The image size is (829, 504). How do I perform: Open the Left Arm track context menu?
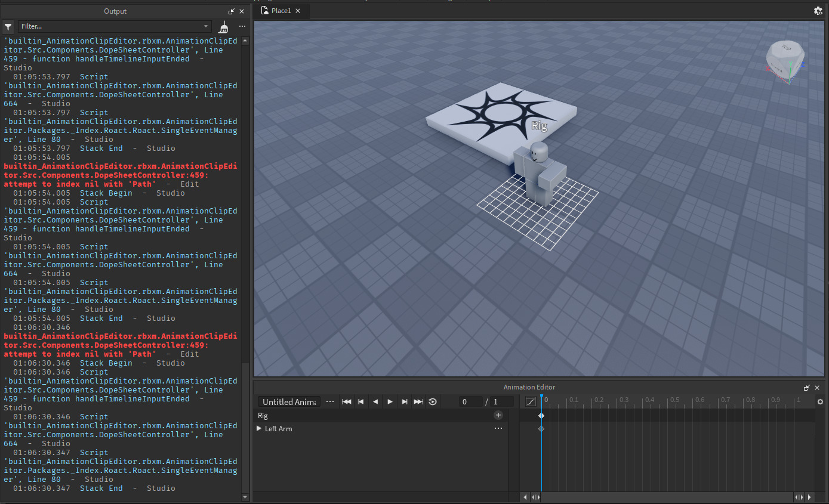498,428
